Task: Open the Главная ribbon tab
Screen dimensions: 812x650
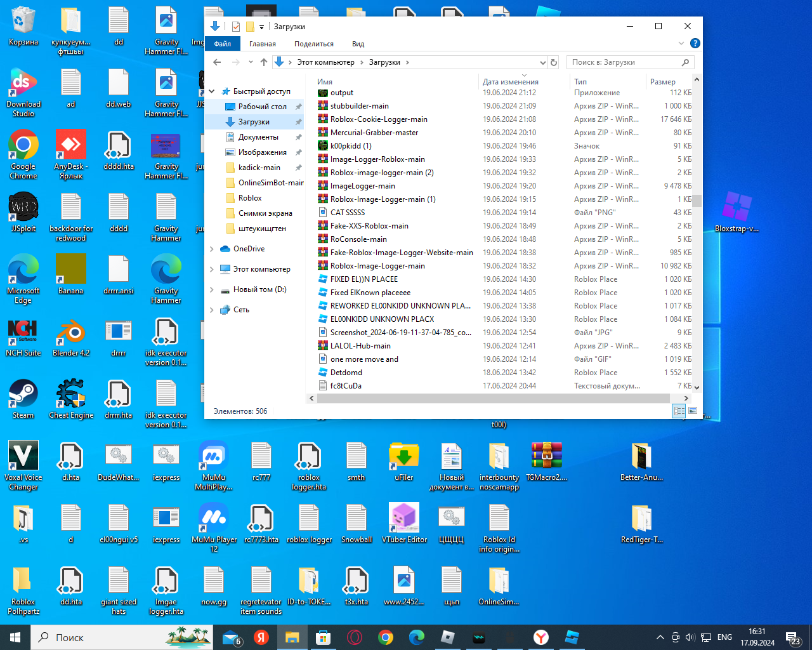Action: [262, 44]
